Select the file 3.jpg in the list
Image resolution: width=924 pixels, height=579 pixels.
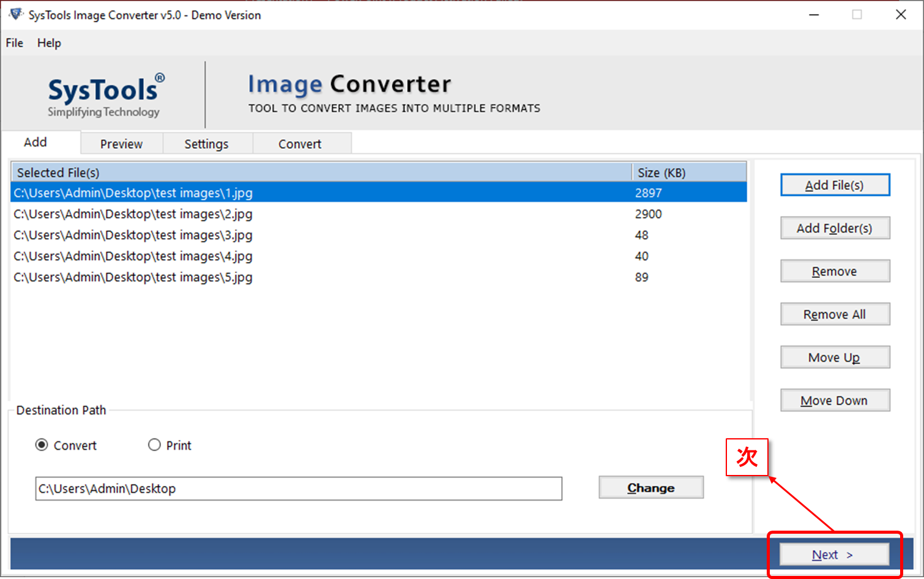[132, 235]
